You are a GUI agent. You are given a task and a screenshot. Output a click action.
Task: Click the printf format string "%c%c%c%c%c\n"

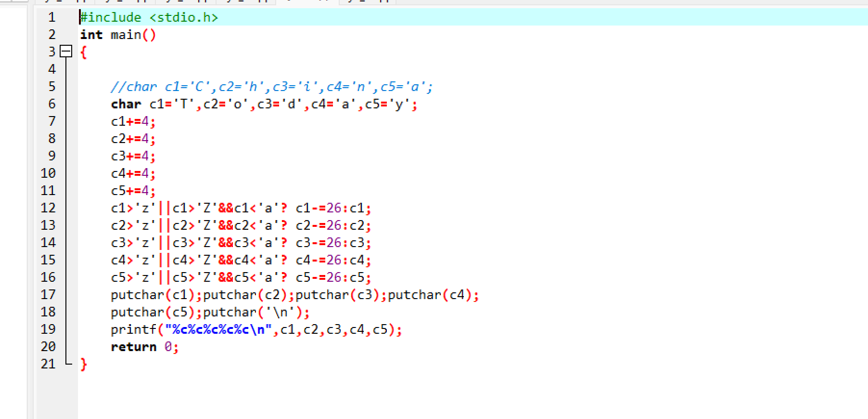pos(218,329)
